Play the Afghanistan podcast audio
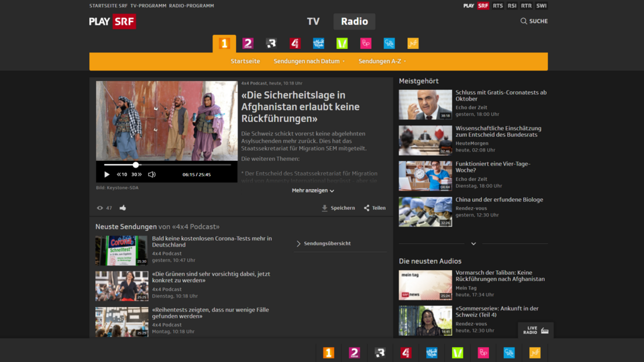 107,174
